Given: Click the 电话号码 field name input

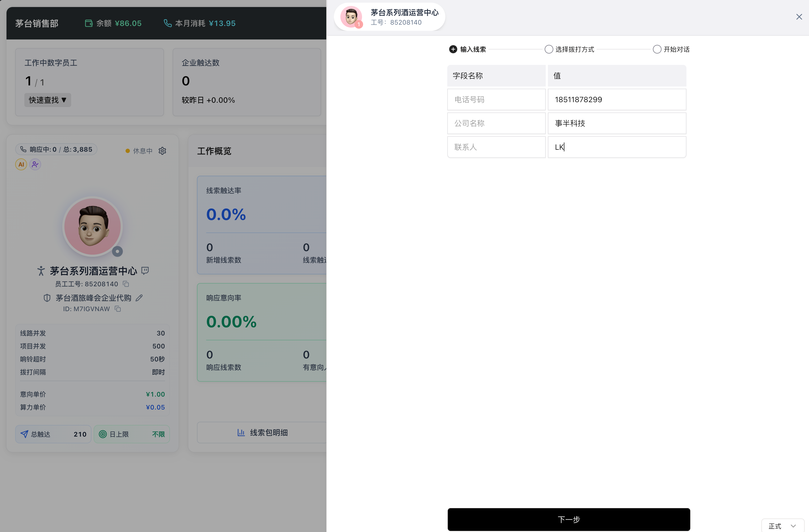Looking at the screenshot, I should [x=496, y=99].
